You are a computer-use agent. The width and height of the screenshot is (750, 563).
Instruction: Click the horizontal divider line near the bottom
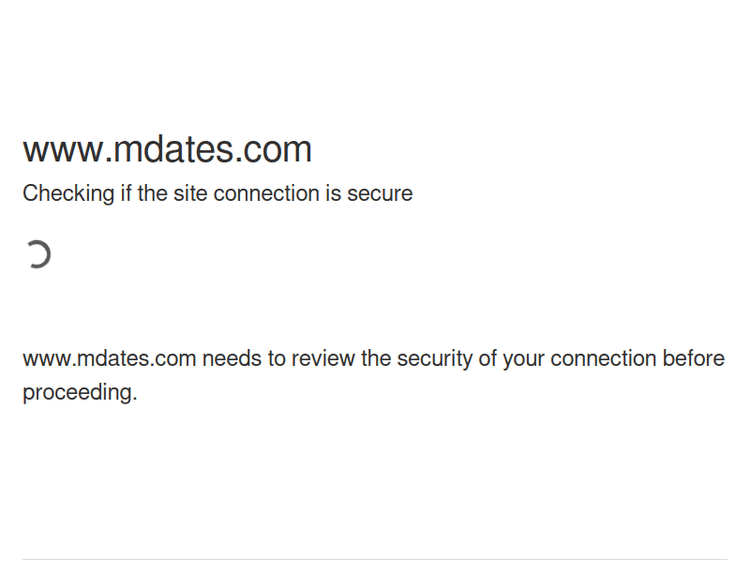pyautogui.click(x=375, y=559)
